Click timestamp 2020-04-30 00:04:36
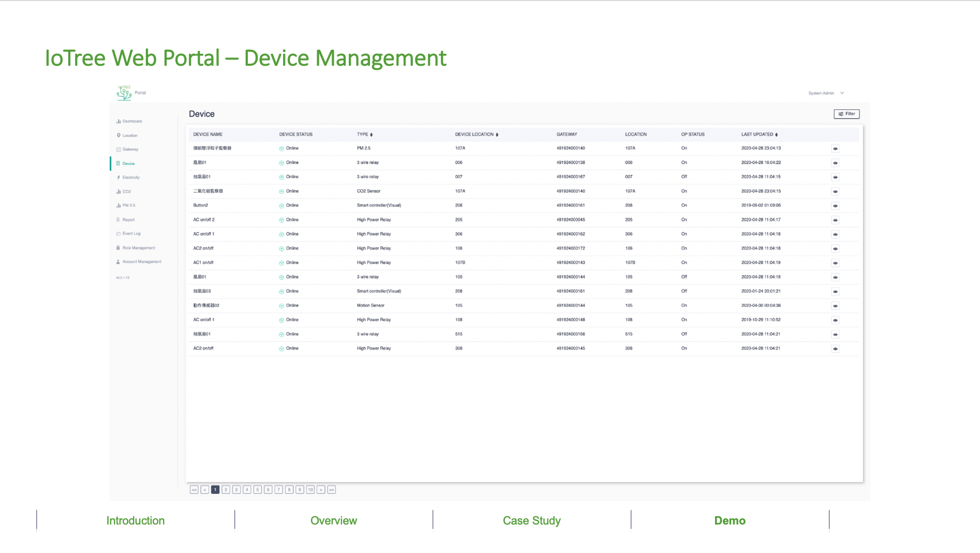Image resolution: width=980 pixels, height=553 pixels. (761, 305)
